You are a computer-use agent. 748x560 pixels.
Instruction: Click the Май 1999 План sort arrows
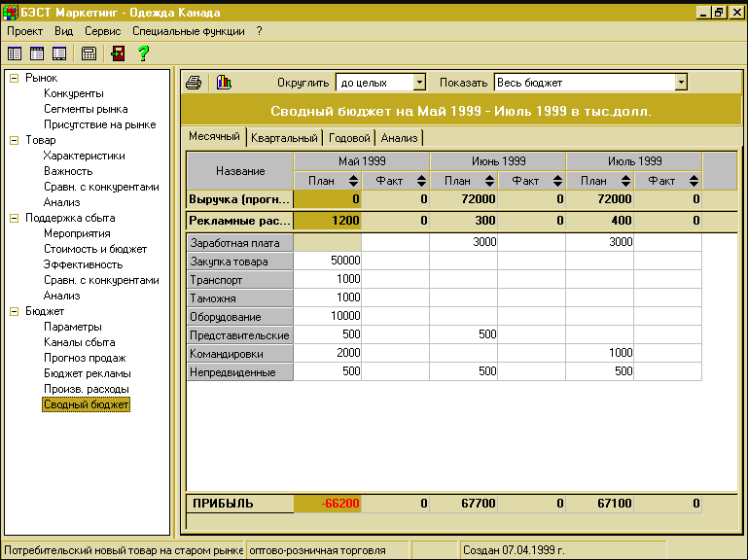click(353, 181)
